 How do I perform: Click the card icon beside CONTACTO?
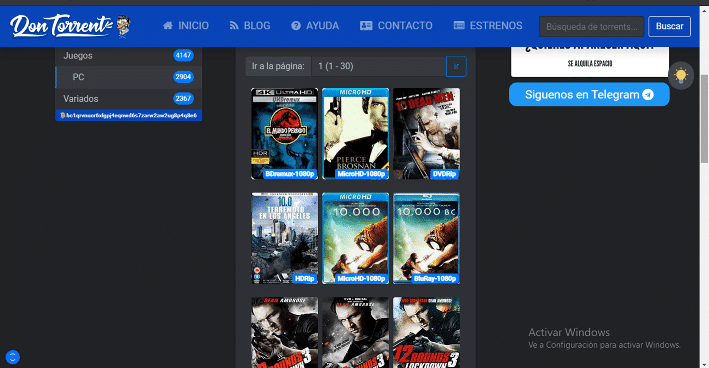coord(366,26)
